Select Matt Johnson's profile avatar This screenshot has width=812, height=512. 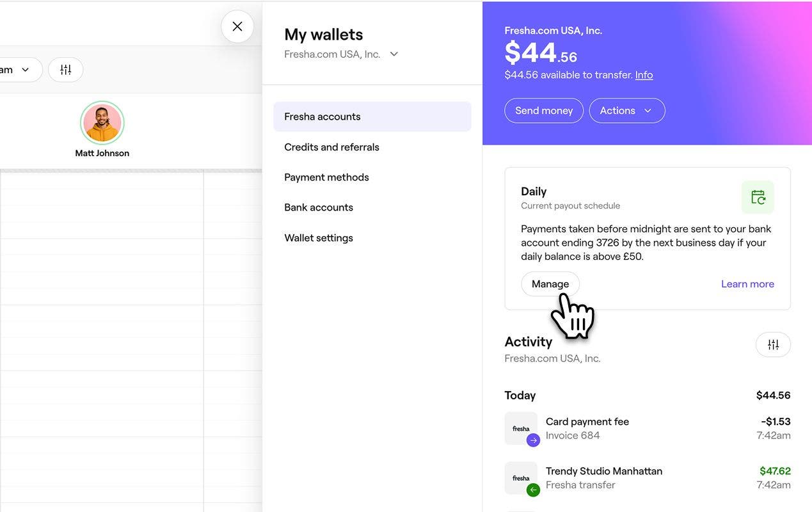[102, 122]
